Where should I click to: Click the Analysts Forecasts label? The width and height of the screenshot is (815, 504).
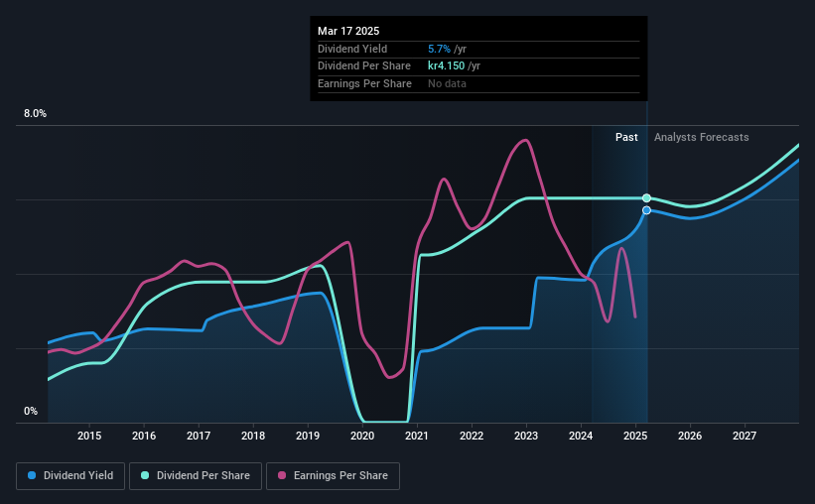coord(701,137)
